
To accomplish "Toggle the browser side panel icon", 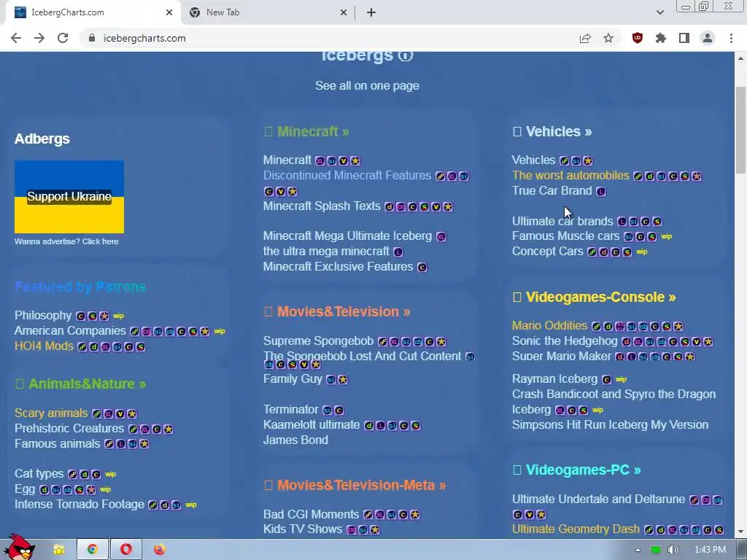I will coord(684,38).
